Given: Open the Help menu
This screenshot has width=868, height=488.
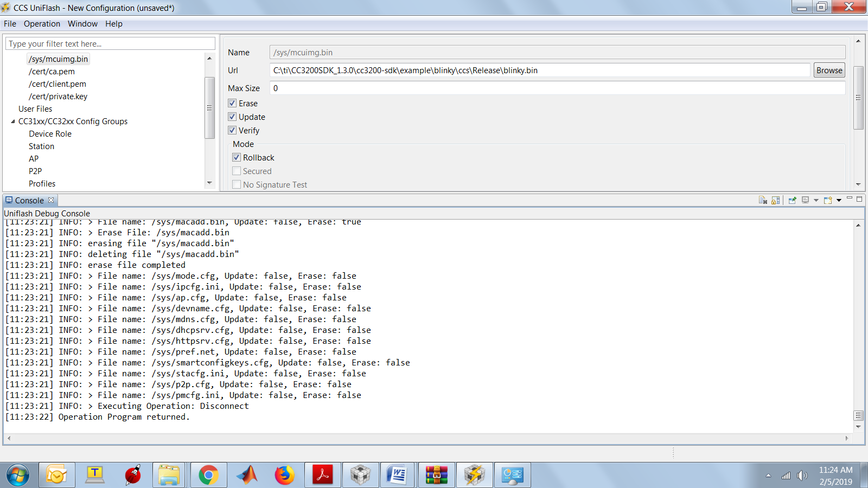Looking at the screenshot, I should click(x=114, y=24).
